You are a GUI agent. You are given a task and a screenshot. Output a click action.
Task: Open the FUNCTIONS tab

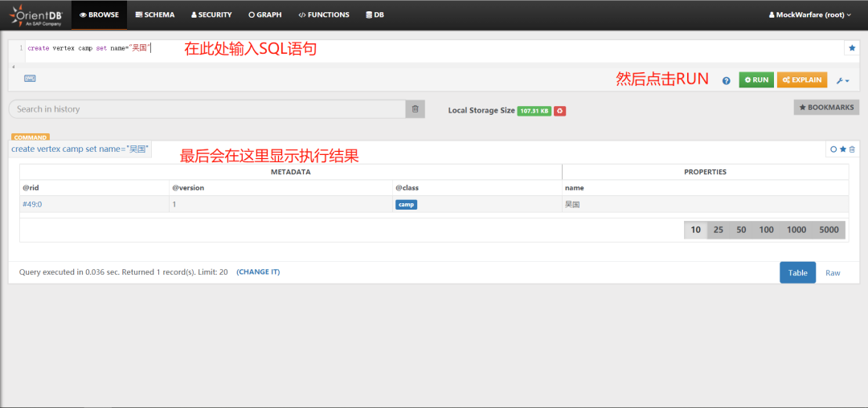coord(324,15)
